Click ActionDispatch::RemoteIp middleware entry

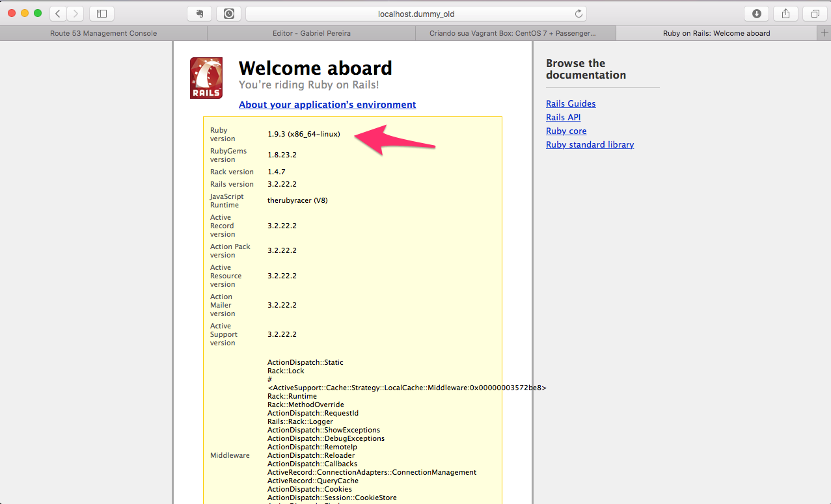(312, 447)
